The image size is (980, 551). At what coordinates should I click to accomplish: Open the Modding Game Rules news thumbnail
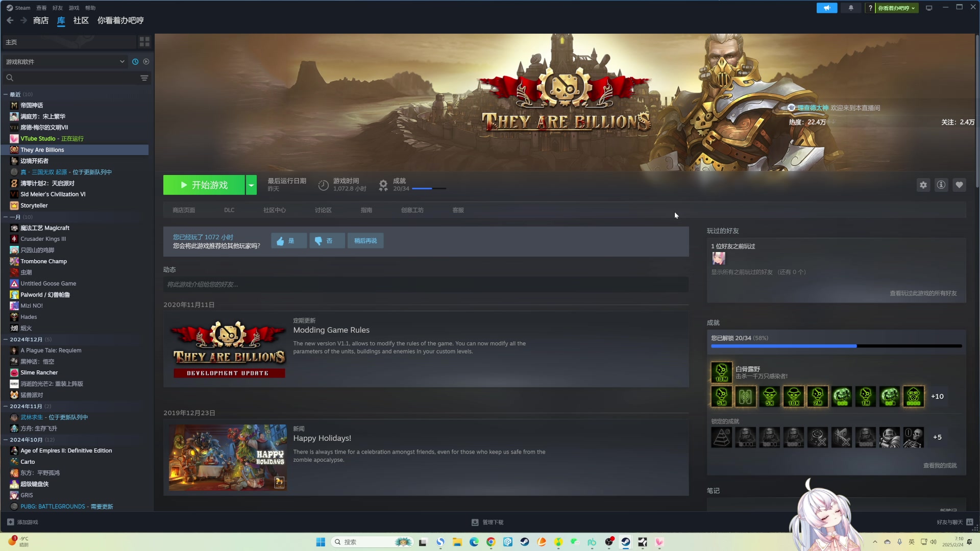click(x=228, y=349)
